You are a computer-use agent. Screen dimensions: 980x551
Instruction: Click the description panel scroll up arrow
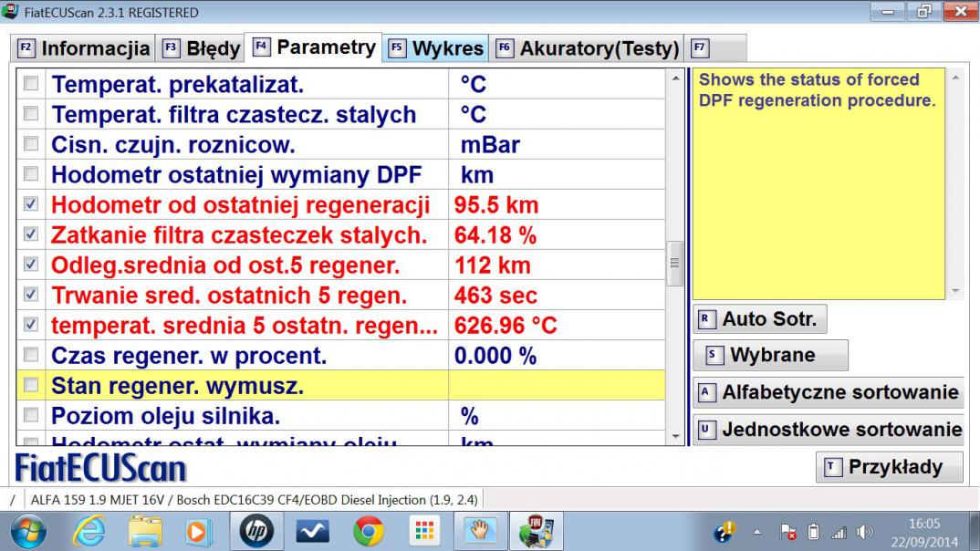tap(955, 78)
